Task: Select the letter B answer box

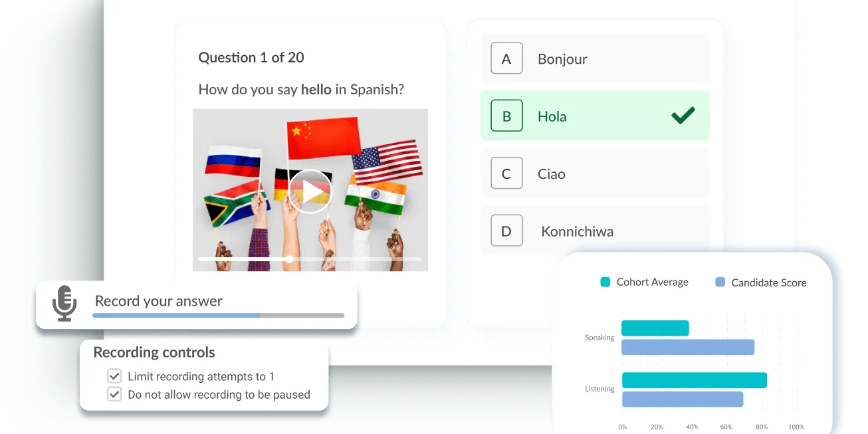Action: click(506, 116)
